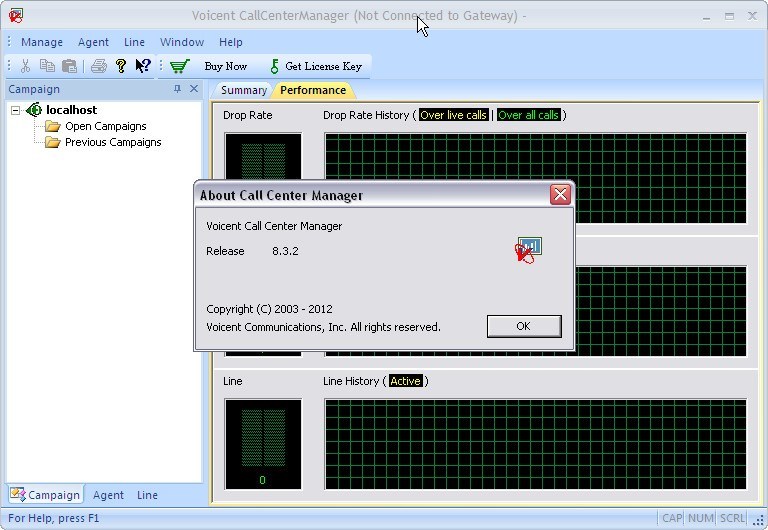Open About via yellow question mark icon

tap(120, 66)
